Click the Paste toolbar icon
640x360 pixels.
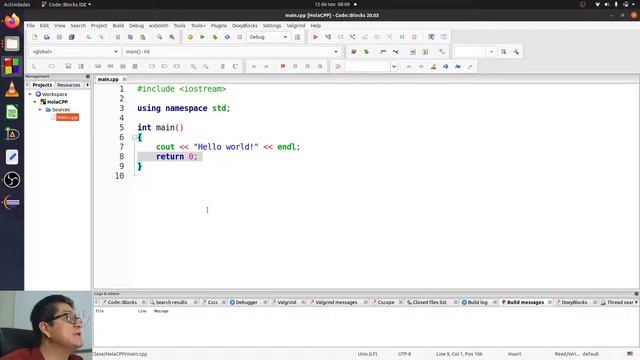[x=142, y=37]
